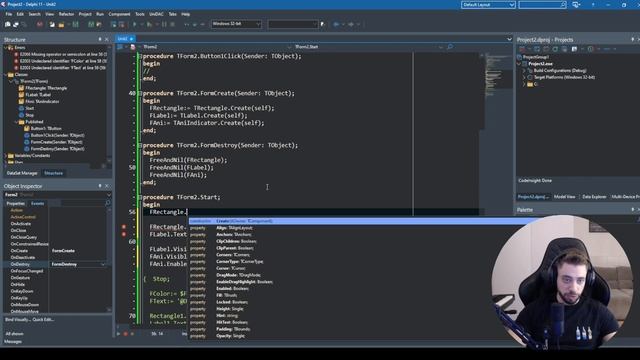This screenshot has height=360, width=640.
Task: Click the record icon in editor bottom bar
Action: 125,333
